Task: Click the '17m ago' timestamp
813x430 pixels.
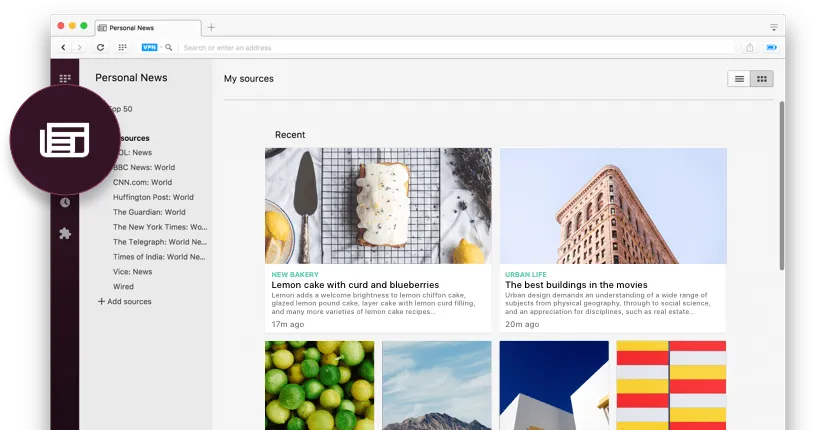Action: click(288, 324)
